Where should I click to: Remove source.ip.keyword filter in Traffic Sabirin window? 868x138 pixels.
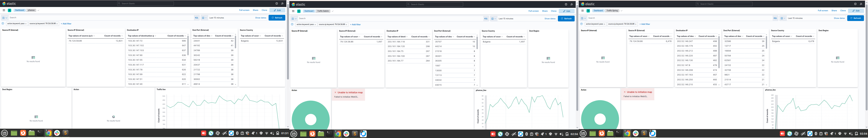click(346, 25)
